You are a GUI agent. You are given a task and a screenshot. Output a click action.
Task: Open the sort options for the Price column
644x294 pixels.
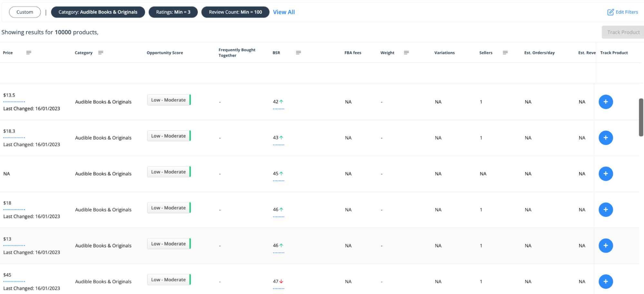[29, 52]
